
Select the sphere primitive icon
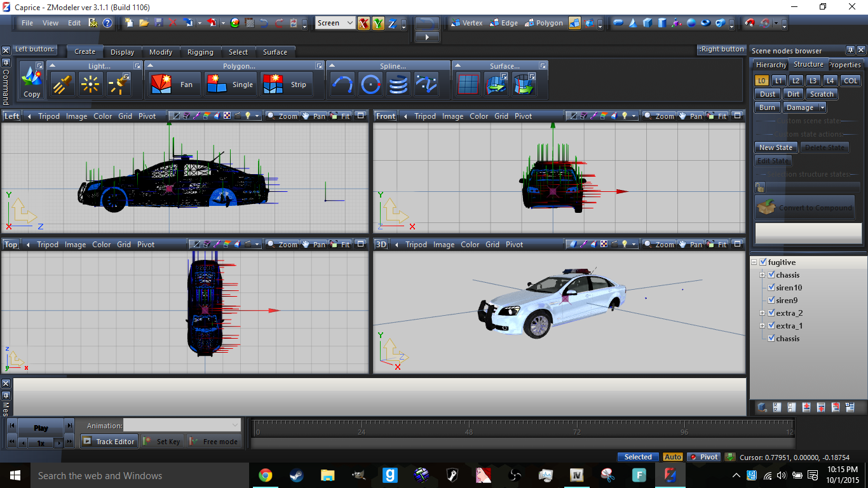pyautogui.click(x=691, y=23)
